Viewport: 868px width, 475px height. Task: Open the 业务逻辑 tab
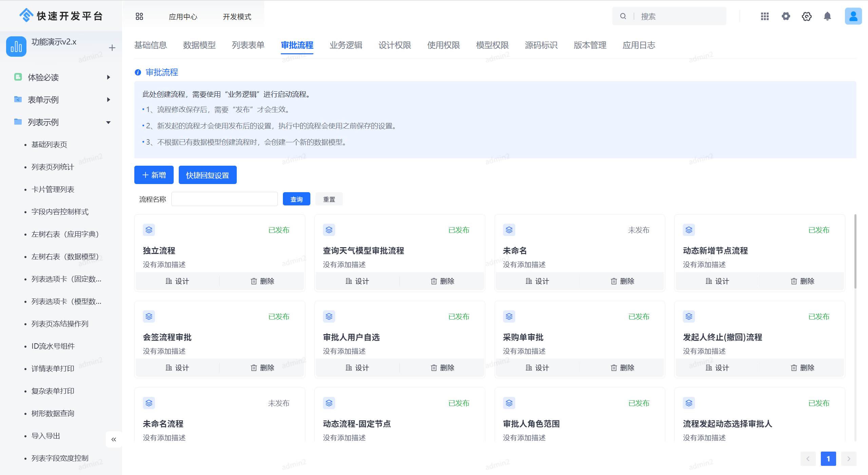pyautogui.click(x=346, y=45)
